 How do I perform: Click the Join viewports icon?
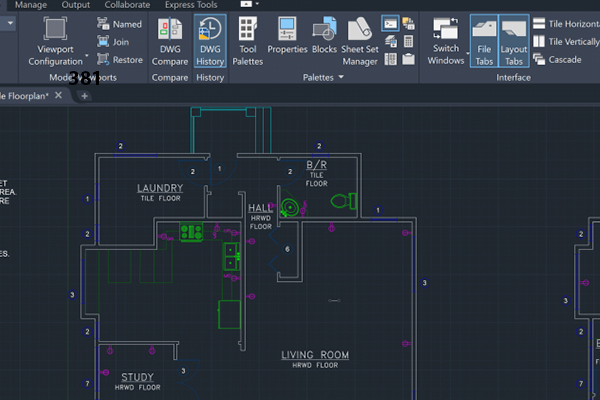(103, 41)
